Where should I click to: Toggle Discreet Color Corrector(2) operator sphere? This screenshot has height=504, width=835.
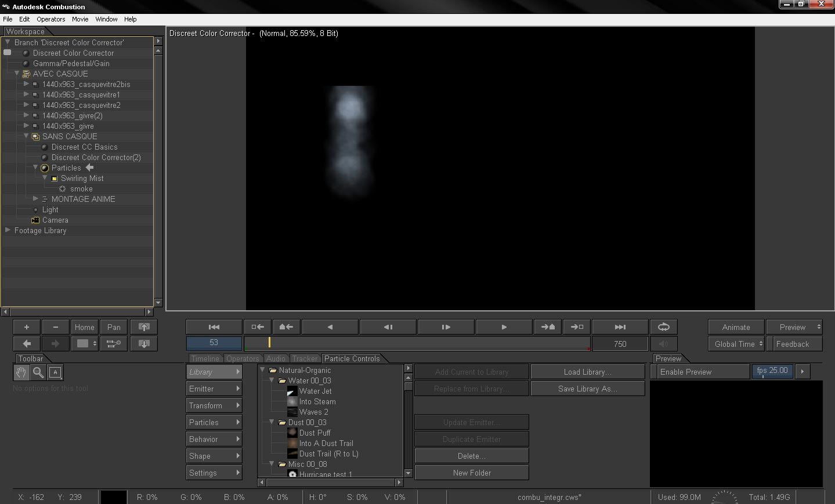tap(44, 158)
